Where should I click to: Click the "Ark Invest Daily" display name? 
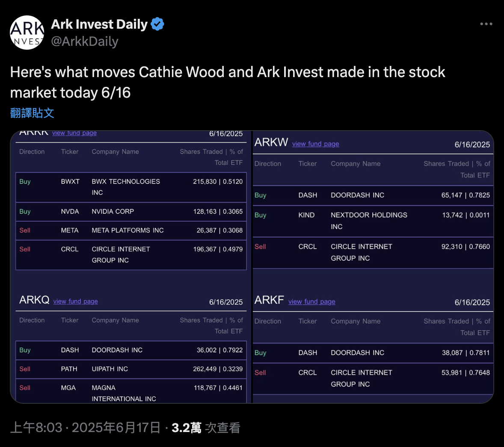99,24
